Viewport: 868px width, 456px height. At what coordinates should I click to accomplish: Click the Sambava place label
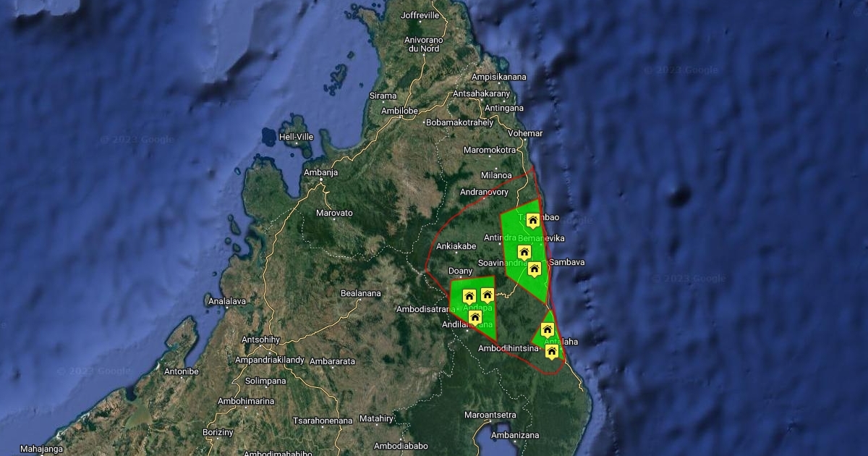click(567, 262)
